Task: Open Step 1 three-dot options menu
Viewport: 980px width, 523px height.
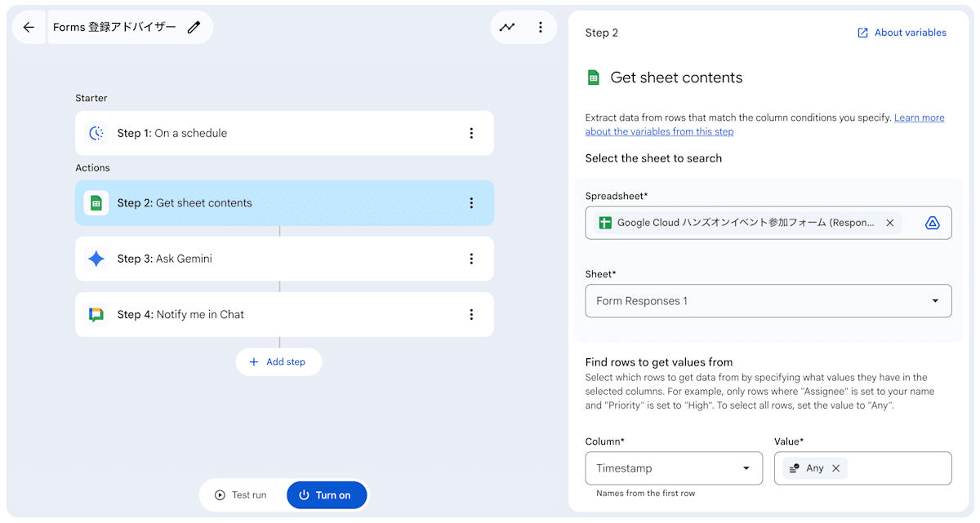Action: click(471, 133)
